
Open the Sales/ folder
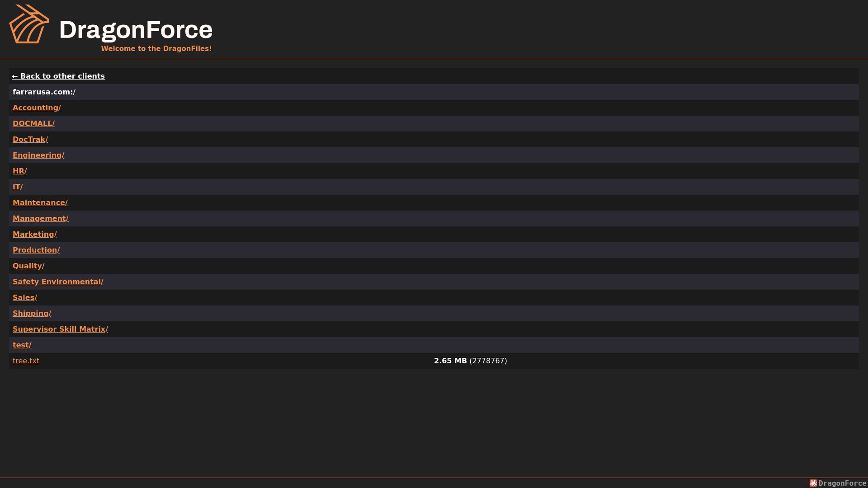point(25,297)
